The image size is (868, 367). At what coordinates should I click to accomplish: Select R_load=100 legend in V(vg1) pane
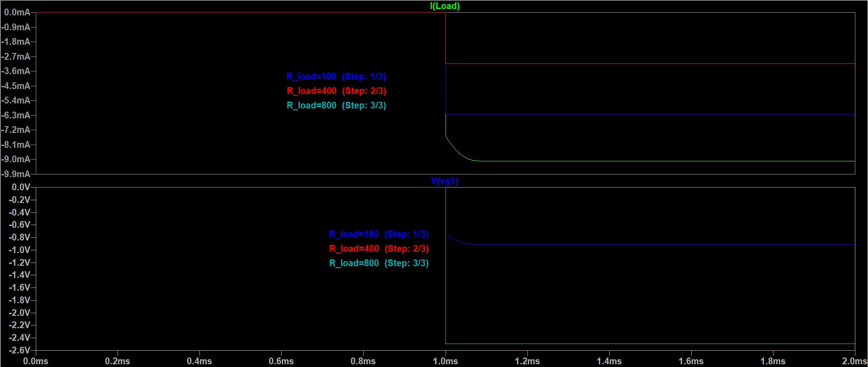point(379,234)
